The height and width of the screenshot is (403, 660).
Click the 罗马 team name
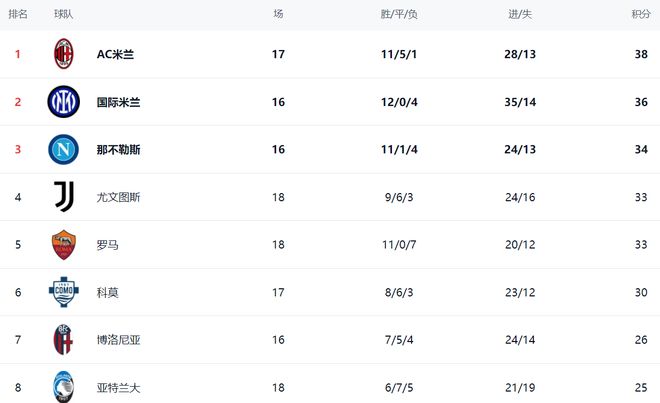107,245
